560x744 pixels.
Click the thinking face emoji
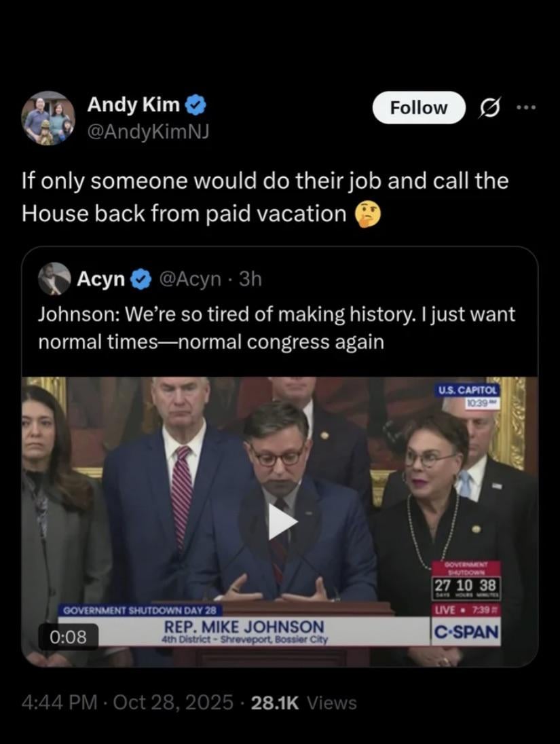pos(367,214)
